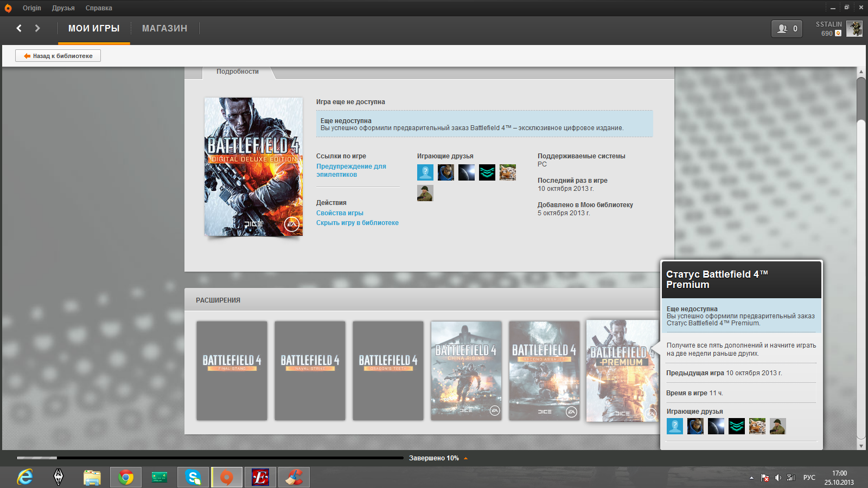868x488 pixels.
Task: Show hidden system tray icons
Action: (x=751, y=478)
